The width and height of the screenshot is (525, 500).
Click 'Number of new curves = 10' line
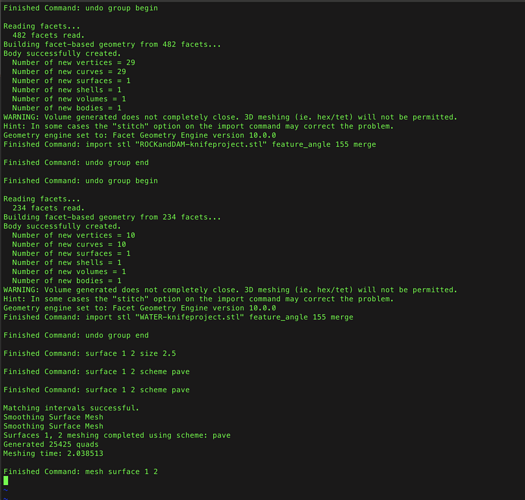point(69,244)
